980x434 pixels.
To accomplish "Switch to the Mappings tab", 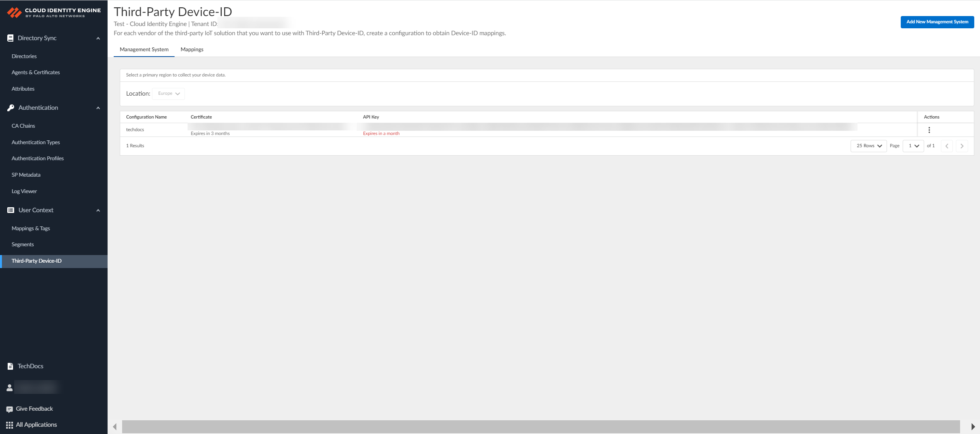I will tap(192, 49).
